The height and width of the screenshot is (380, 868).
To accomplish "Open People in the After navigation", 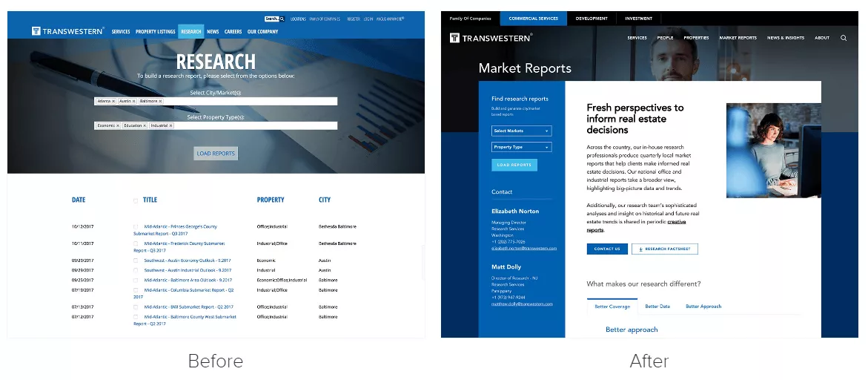I will [x=666, y=38].
